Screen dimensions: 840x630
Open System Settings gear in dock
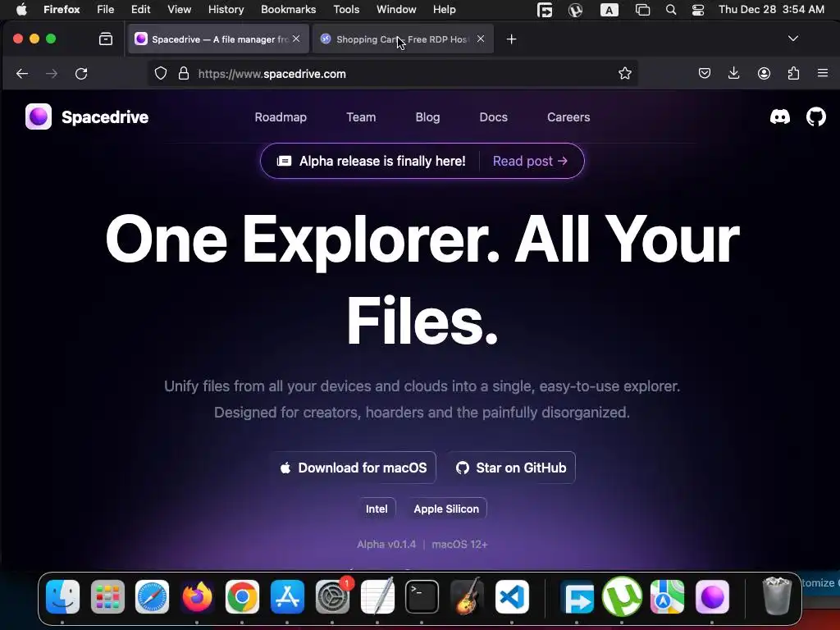[333, 597]
